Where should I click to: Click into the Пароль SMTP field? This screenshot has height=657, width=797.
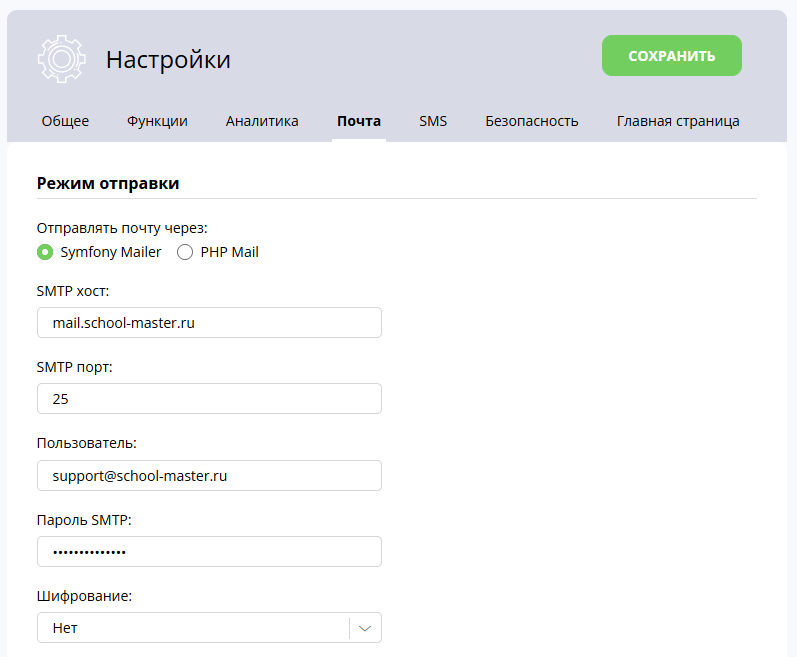209,552
